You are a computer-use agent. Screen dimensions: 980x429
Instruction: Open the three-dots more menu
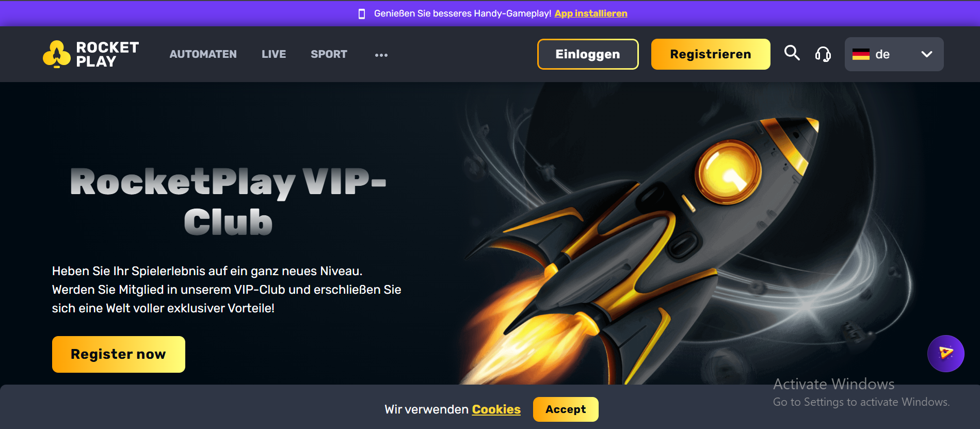click(381, 55)
